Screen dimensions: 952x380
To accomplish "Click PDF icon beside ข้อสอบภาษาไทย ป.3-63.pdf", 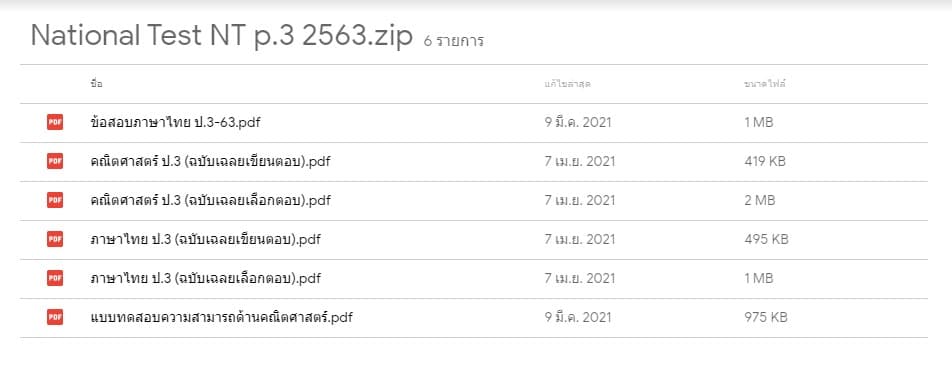I will [55, 123].
